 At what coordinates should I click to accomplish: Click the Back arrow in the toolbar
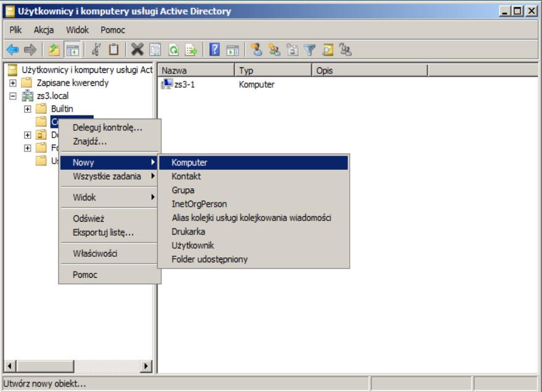click(12, 50)
